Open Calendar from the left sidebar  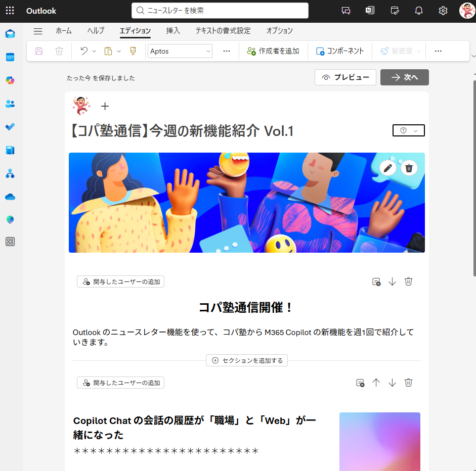[x=10, y=57]
